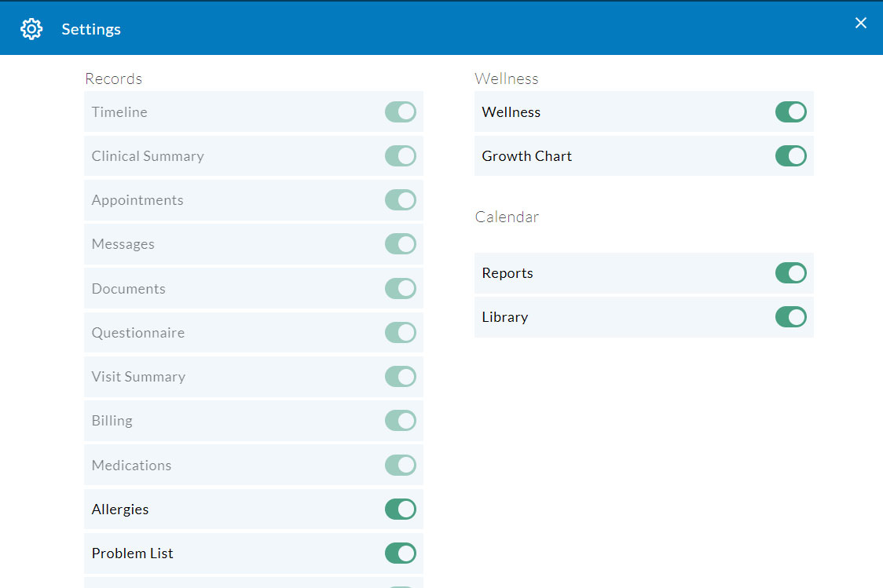Screen dimensions: 883x588
Task: Toggle the Reports switch off
Action: tap(790, 273)
